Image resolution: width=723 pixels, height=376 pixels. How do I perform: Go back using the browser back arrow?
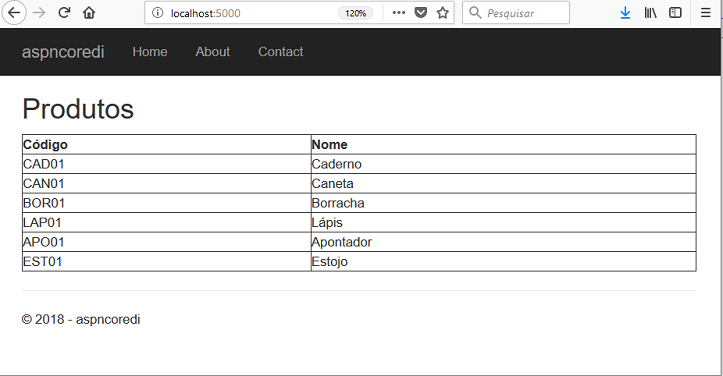[x=14, y=13]
